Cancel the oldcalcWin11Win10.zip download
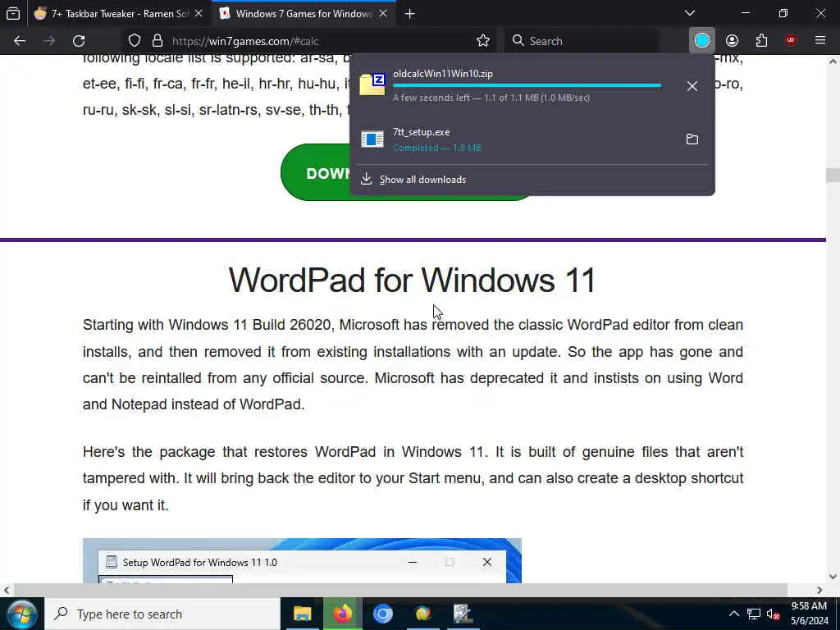Screen dimensions: 840x630 692,85
